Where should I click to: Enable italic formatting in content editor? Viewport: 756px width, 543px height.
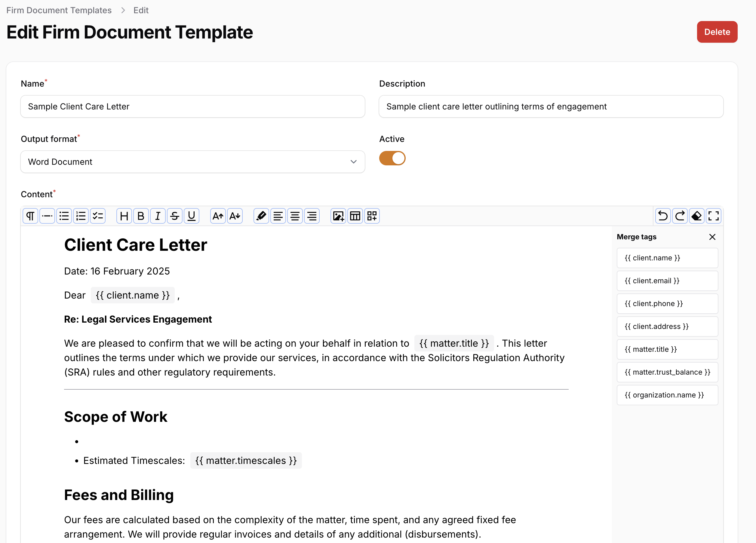158,216
